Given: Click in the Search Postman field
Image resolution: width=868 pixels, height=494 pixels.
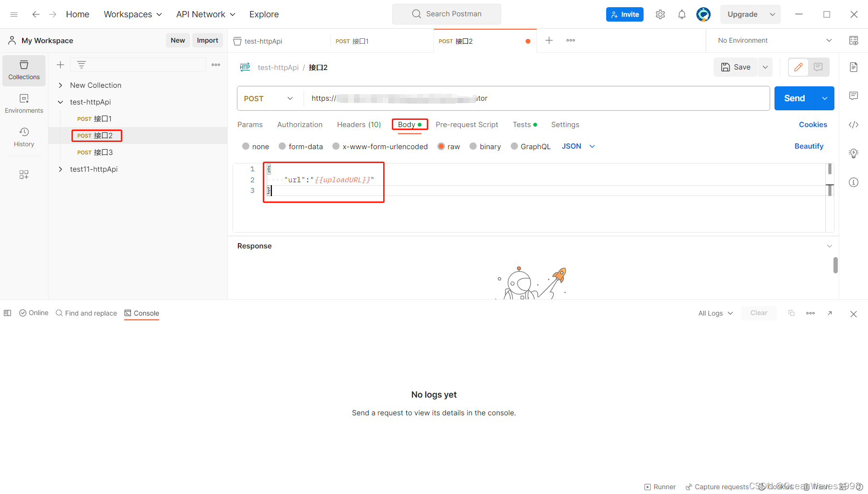Looking at the screenshot, I should tap(446, 14).
